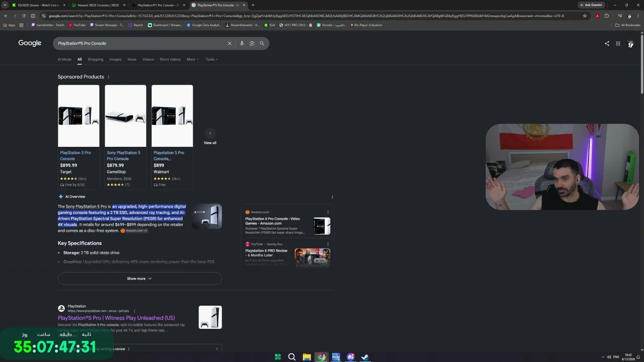Select the News results tab

tap(132, 59)
